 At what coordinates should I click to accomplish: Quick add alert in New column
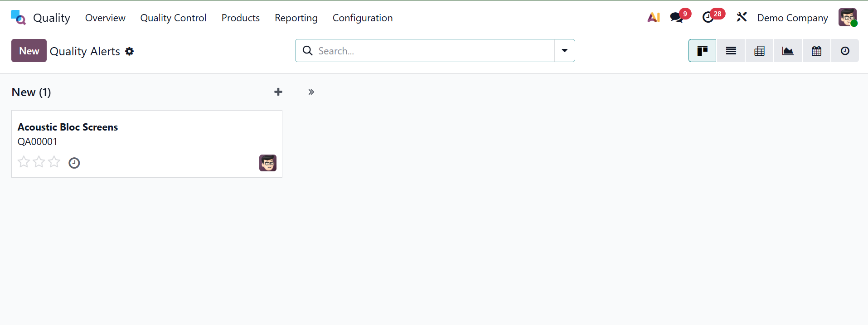tap(278, 92)
